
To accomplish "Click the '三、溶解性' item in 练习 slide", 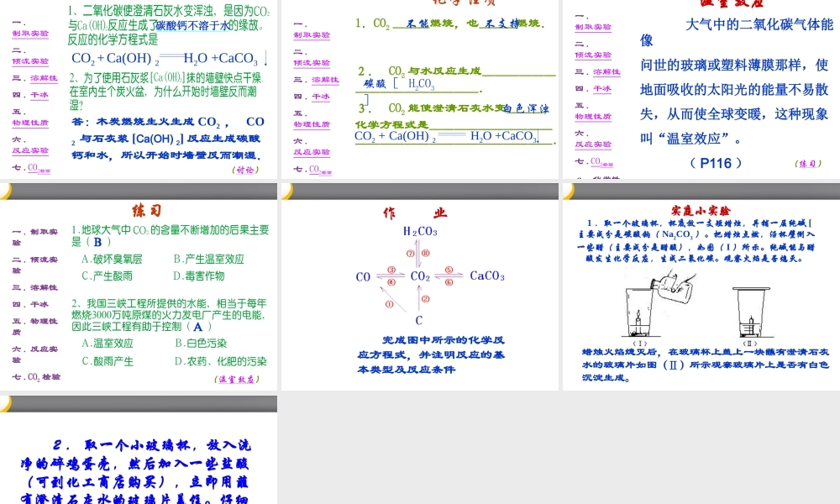I will [34, 287].
